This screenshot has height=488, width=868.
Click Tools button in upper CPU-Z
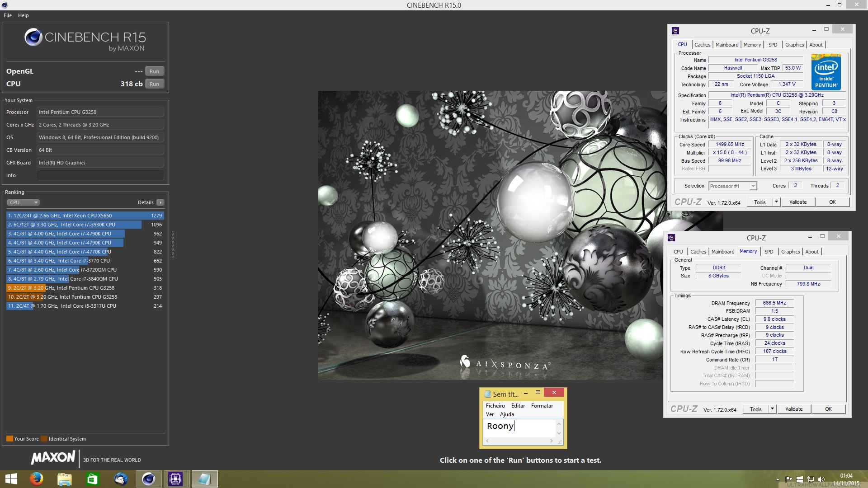760,202
